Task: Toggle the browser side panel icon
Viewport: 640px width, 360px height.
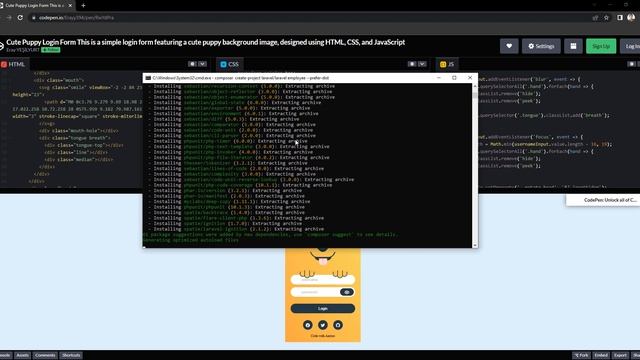Action: coord(620,18)
